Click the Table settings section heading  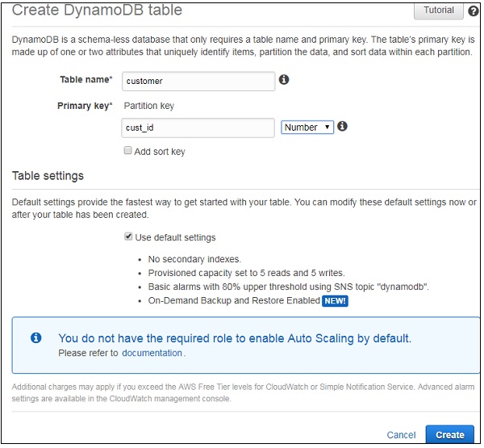pos(48,175)
